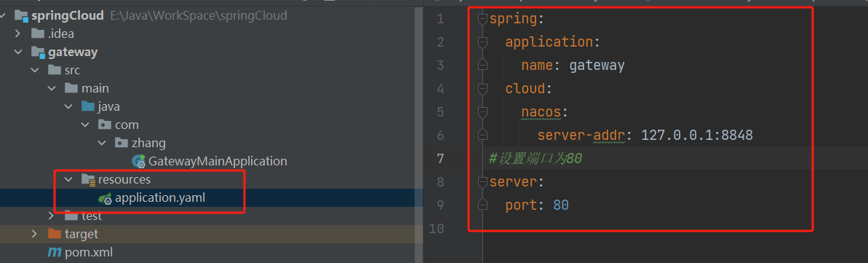
Task: Select the .idea folder label
Action: (x=61, y=34)
